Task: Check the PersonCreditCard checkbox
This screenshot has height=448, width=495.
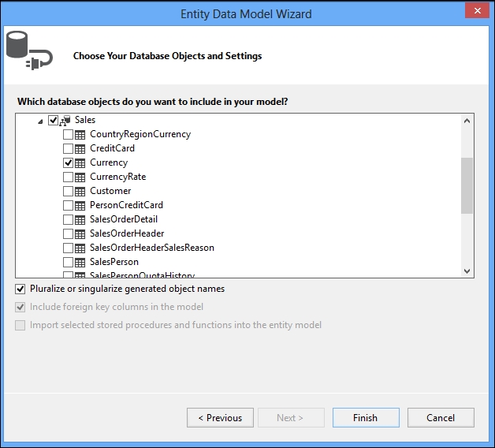Action: tap(68, 205)
